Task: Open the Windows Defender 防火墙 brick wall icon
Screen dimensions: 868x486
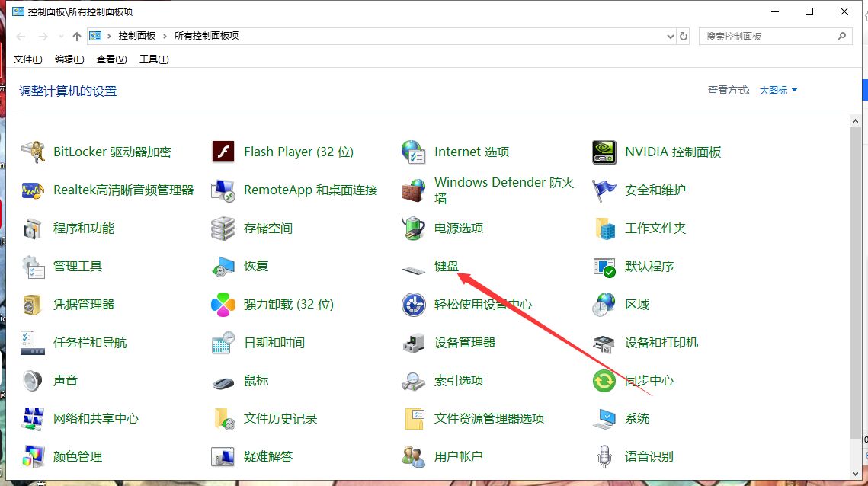Action: pyautogui.click(x=414, y=190)
